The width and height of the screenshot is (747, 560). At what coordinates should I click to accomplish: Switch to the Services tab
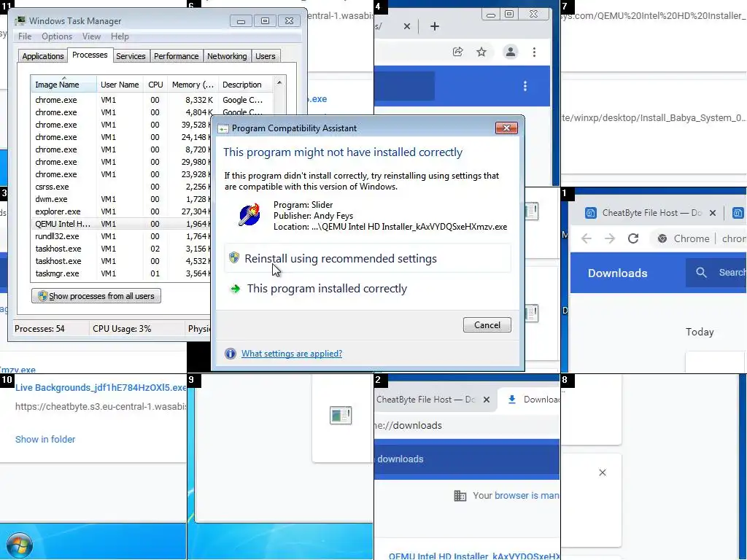pyautogui.click(x=131, y=56)
